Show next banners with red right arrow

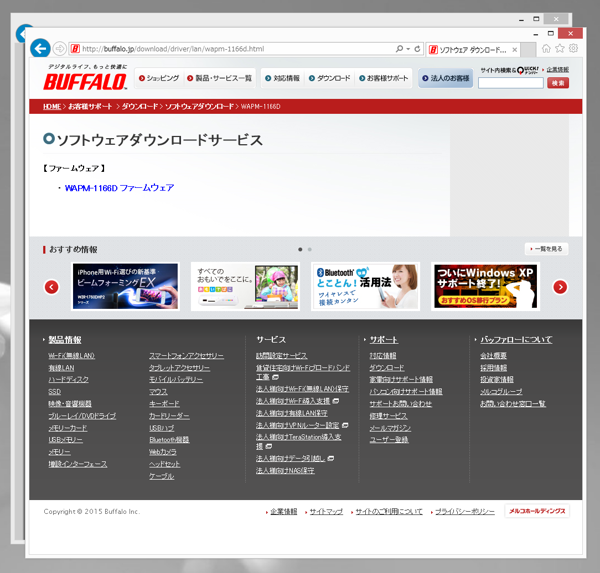coord(560,287)
